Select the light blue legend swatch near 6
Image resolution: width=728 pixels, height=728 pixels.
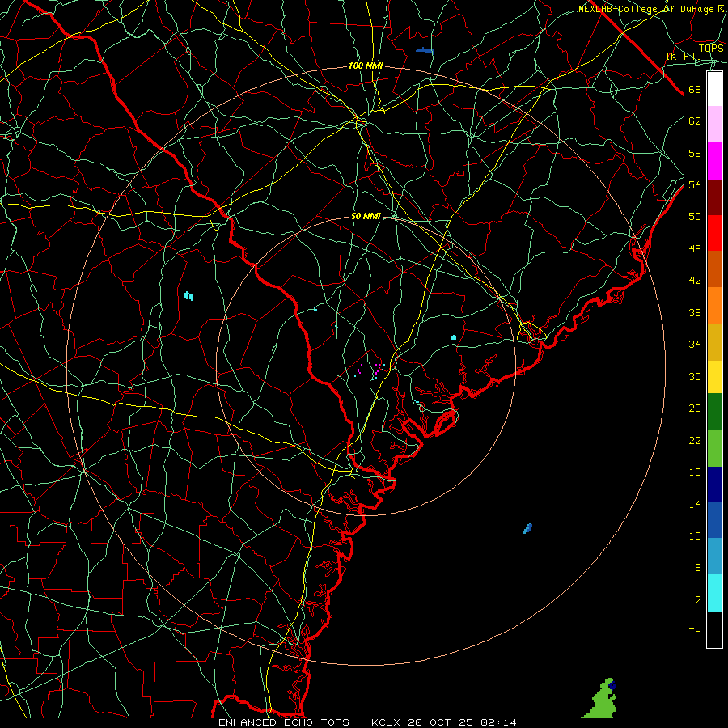pyautogui.click(x=714, y=556)
